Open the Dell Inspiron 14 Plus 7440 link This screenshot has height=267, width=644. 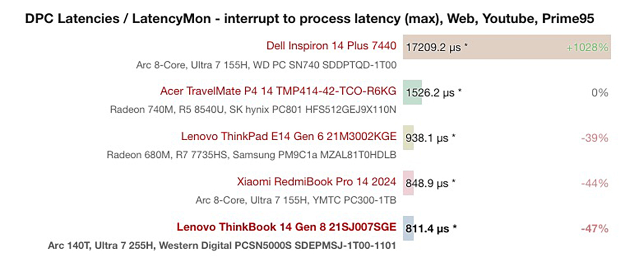tap(331, 46)
